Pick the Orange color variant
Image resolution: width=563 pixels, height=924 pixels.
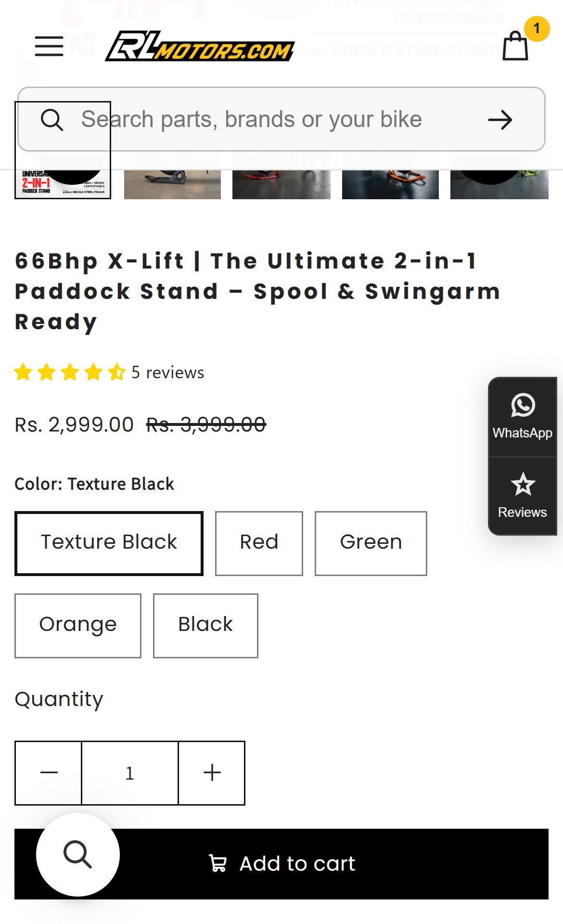point(78,626)
